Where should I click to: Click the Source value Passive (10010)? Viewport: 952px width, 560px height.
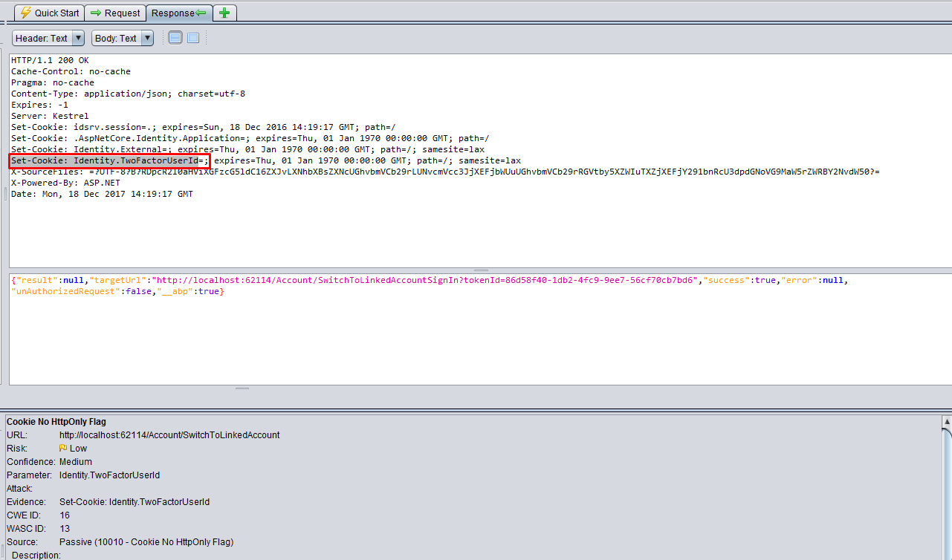146,542
